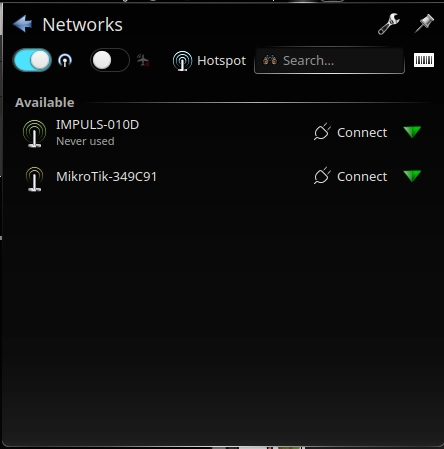The height and width of the screenshot is (449, 444).
Task: Go back using the blue arrow
Action: coord(22,24)
